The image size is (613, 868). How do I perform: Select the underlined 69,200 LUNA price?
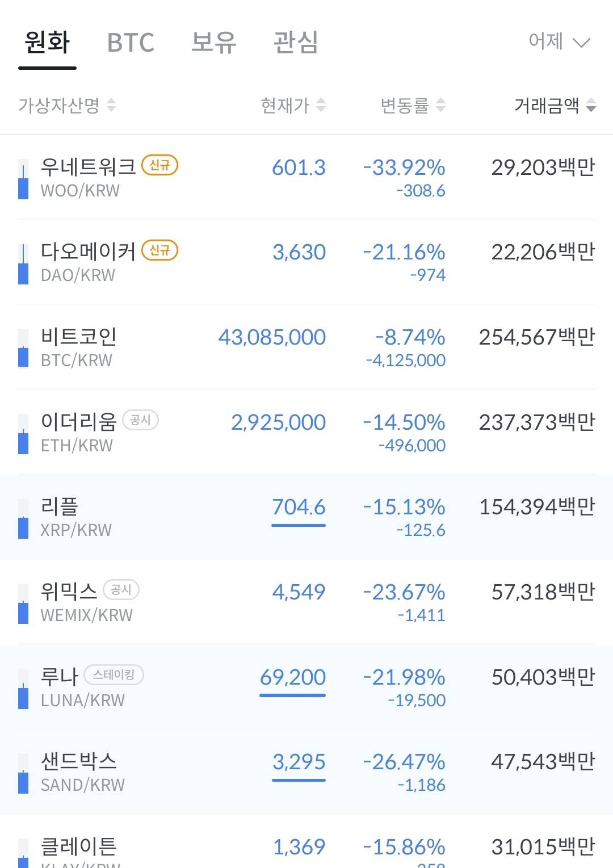293,677
